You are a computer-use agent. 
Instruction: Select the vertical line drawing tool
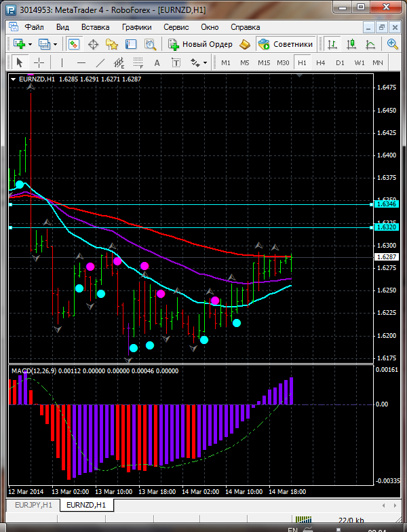pyautogui.click(x=62, y=62)
